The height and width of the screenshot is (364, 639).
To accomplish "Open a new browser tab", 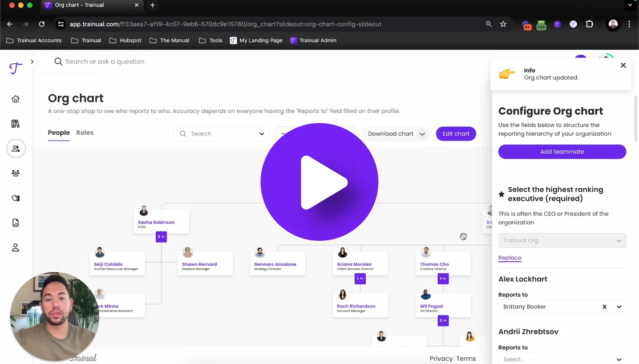I will (x=152, y=5).
